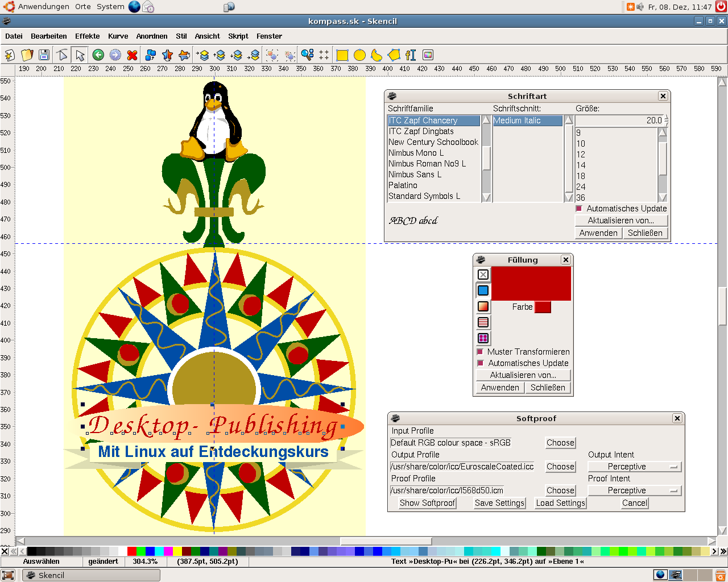Select the Zoom magnifier tool
Viewport: 728px width, 582px height.
(x=308, y=55)
